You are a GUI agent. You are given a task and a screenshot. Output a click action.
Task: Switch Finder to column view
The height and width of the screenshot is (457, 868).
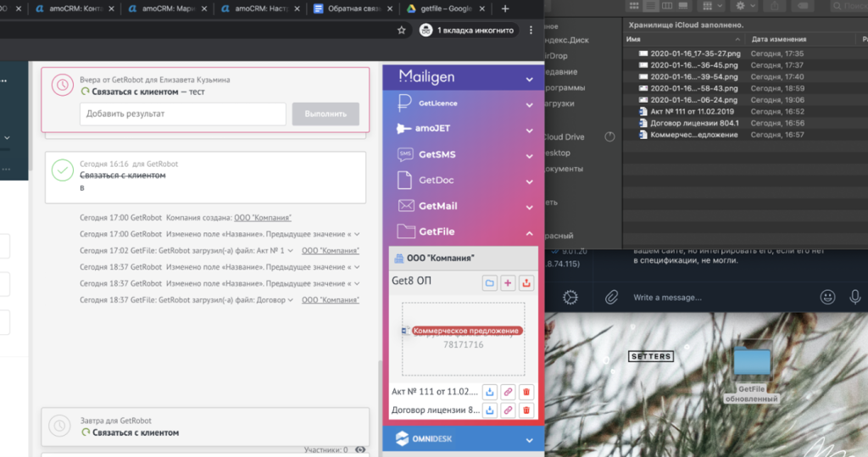(x=667, y=6)
